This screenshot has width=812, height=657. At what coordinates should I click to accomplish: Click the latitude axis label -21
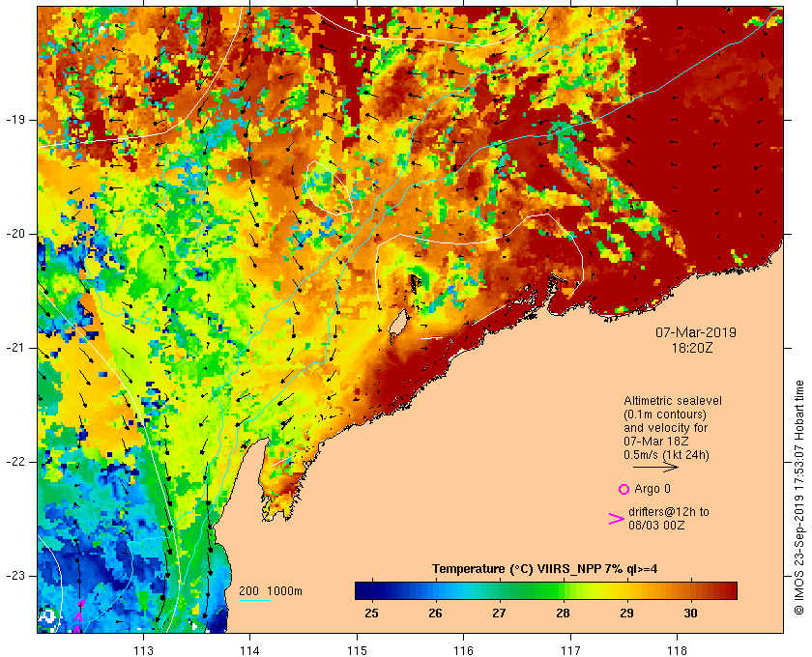15,348
